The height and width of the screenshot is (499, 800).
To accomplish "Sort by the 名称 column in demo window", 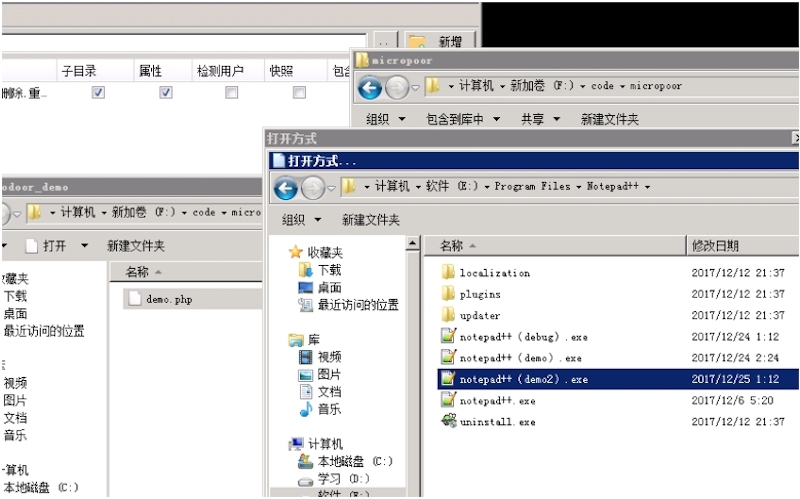I will coord(186,272).
